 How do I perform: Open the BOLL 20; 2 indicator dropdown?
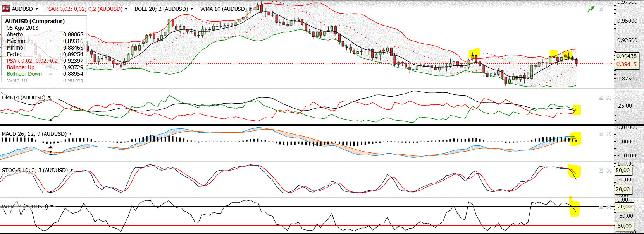coord(191,9)
